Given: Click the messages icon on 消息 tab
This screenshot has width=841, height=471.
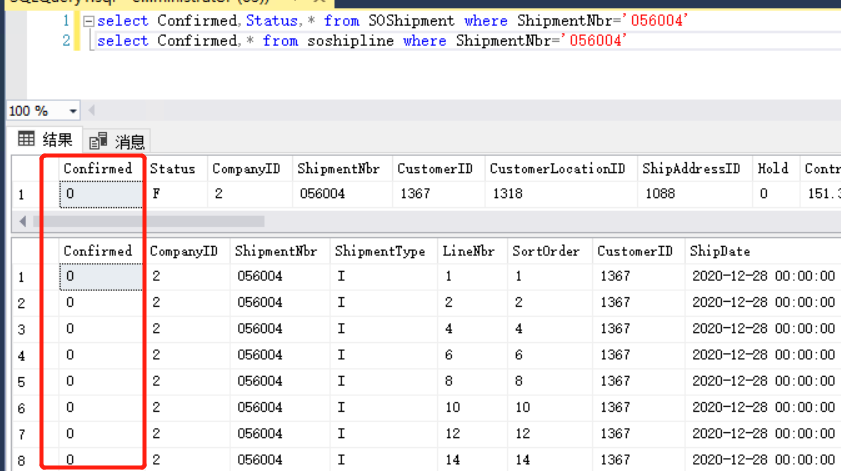Looking at the screenshot, I should point(98,141).
